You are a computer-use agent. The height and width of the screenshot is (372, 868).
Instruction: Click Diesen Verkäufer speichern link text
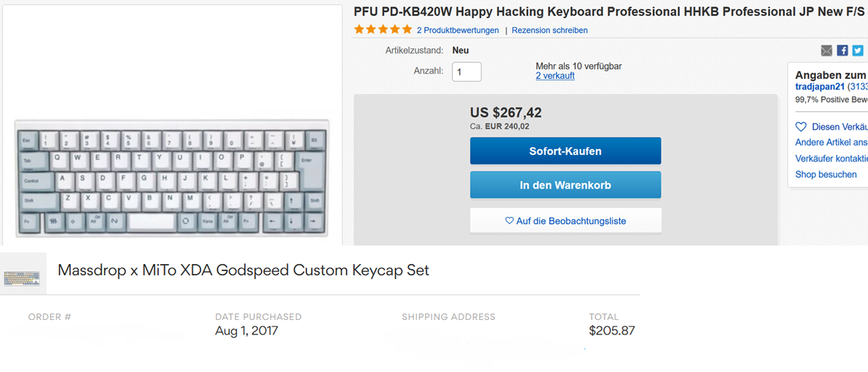[839, 127]
